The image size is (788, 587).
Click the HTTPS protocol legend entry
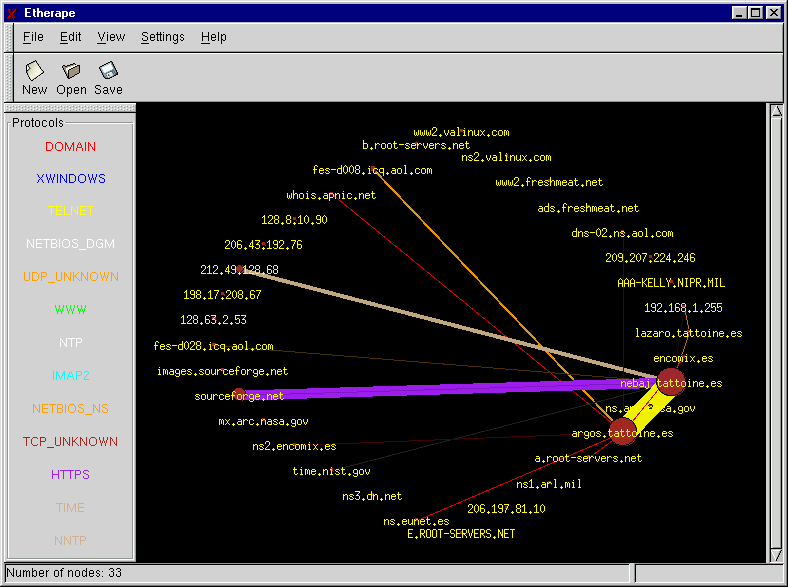(70, 475)
